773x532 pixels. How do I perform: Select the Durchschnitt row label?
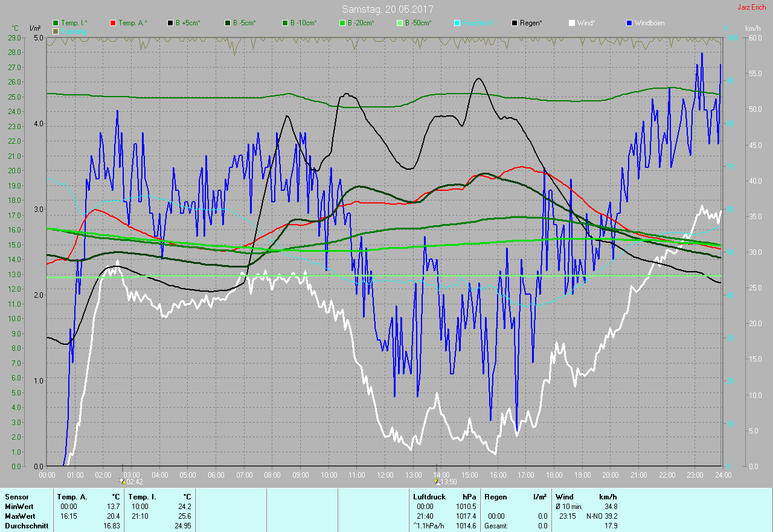[x=26, y=526]
